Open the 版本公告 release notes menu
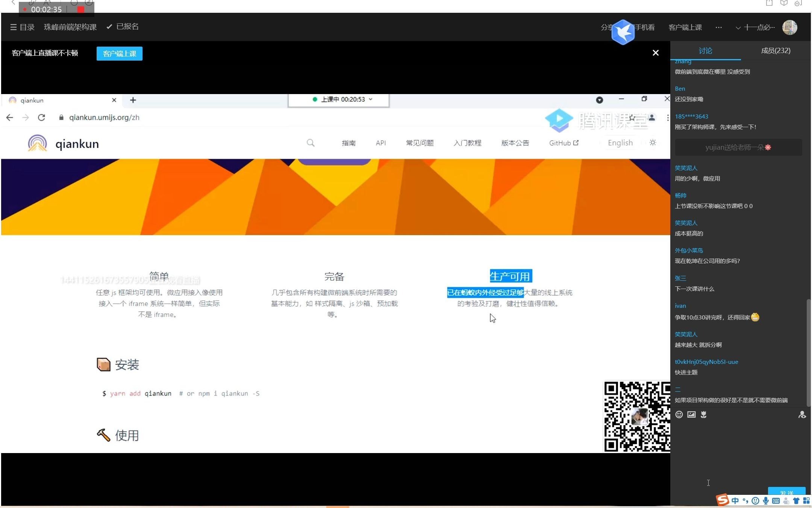This screenshot has height=508, width=812. [x=515, y=143]
